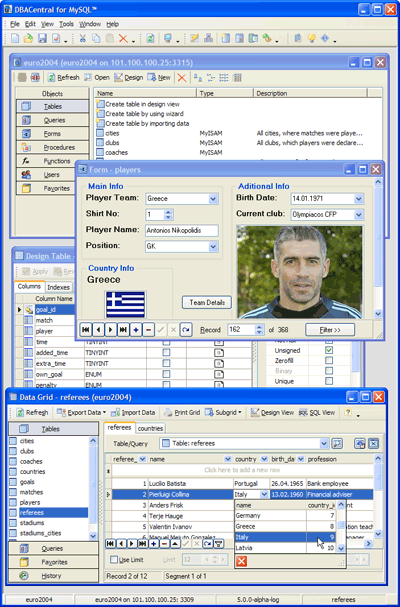The height and width of the screenshot is (607, 400).
Task: Click the Design table icon in database window
Action: tap(129, 77)
